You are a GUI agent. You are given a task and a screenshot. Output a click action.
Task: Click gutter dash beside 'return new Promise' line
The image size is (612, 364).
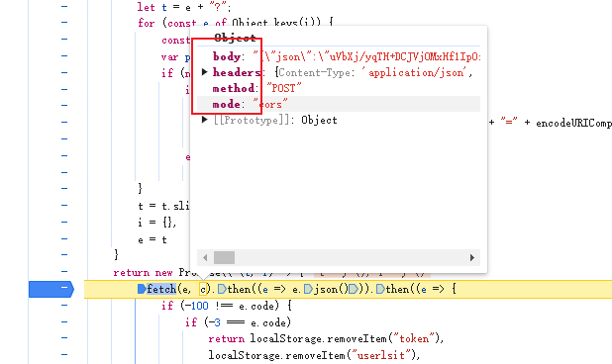(x=64, y=272)
